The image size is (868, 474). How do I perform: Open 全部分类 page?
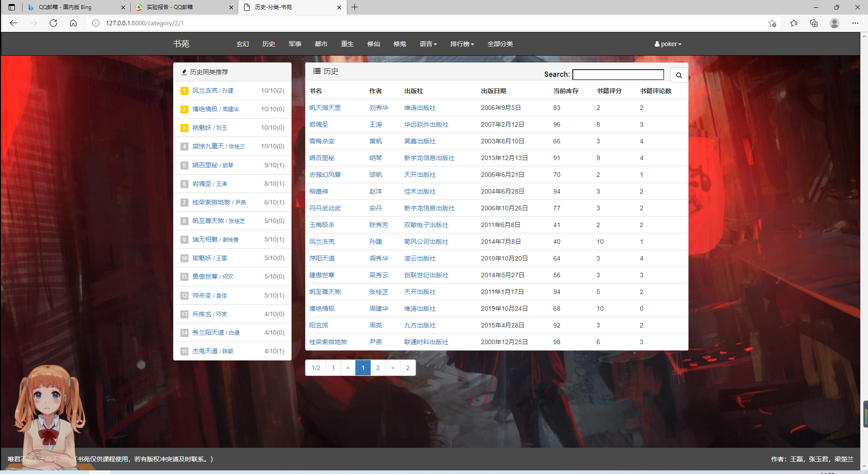point(500,44)
